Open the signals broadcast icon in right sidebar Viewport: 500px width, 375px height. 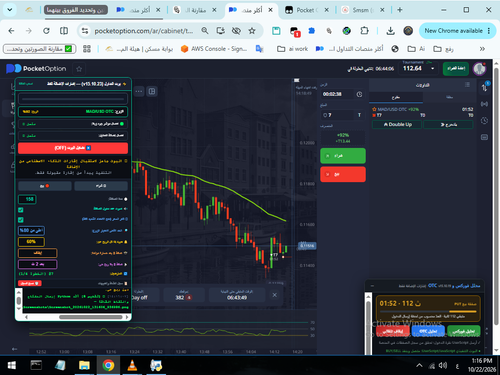click(x=484, y=104)
